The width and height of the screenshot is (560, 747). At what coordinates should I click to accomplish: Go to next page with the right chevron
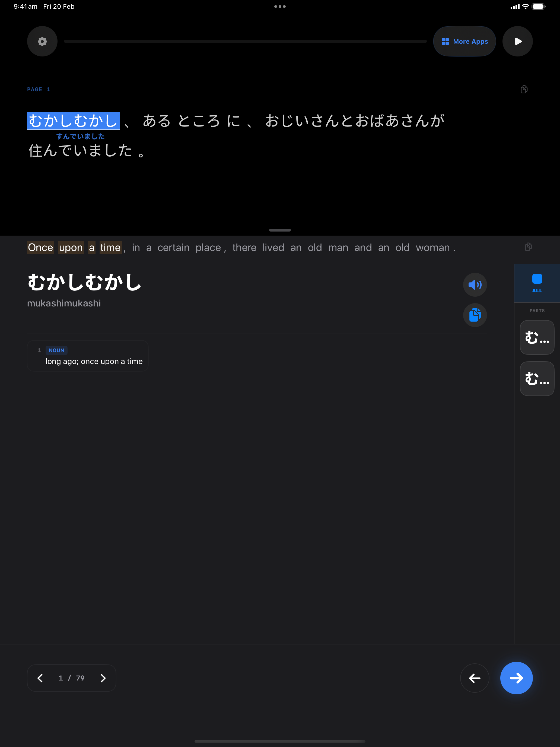point(103,678)
